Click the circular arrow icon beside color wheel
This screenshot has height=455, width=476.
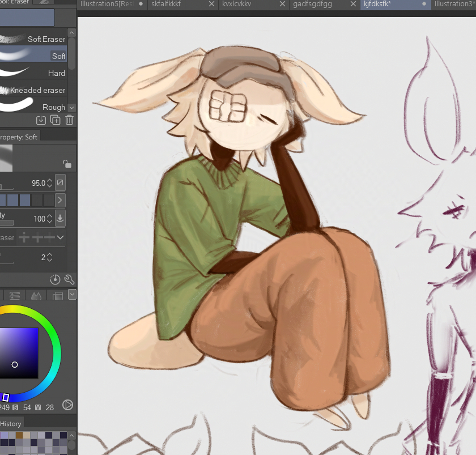67,405
